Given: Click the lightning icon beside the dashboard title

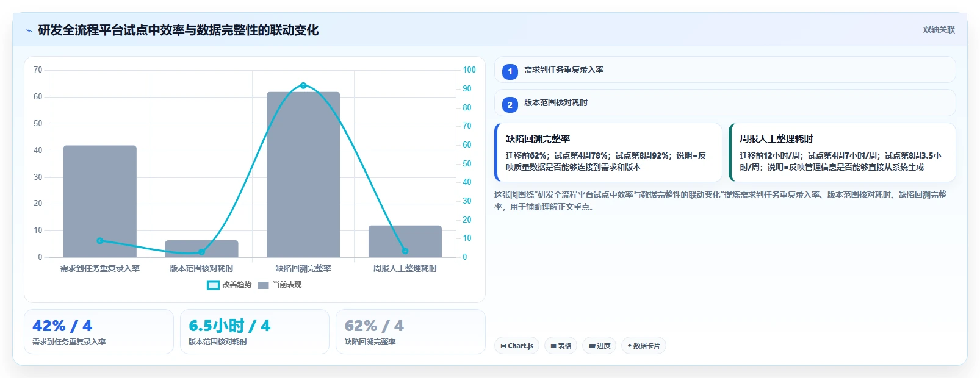Looking at the screenshot, I should (29, 30).
